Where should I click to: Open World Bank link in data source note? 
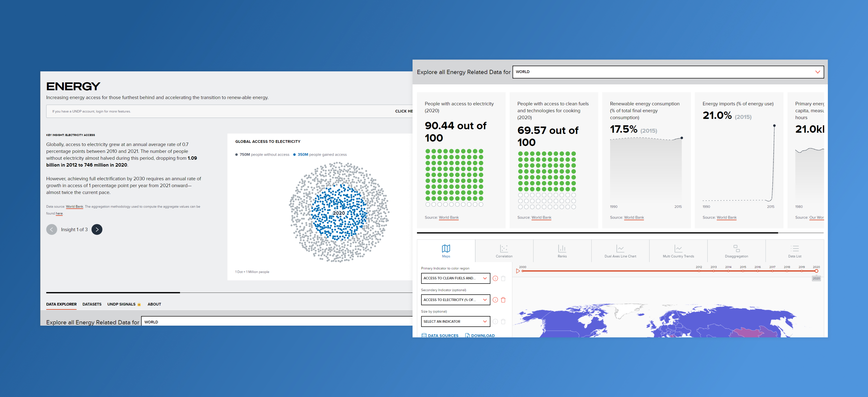[x=74, y=207]
